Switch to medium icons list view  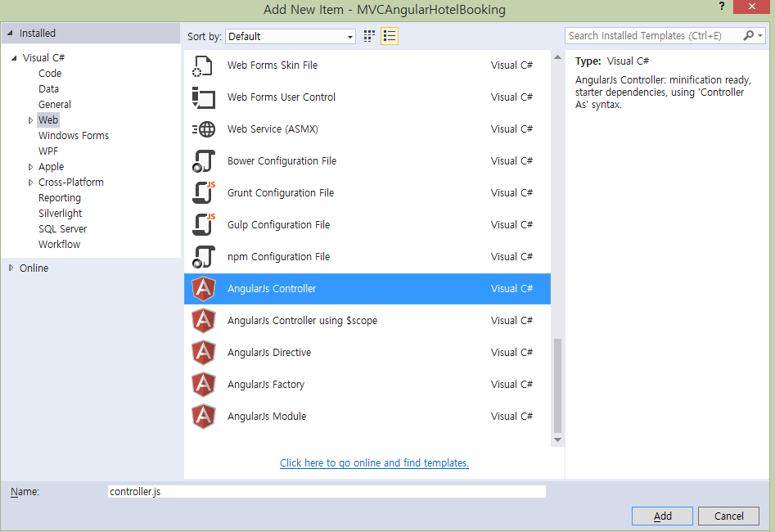(x=390, y=36)
